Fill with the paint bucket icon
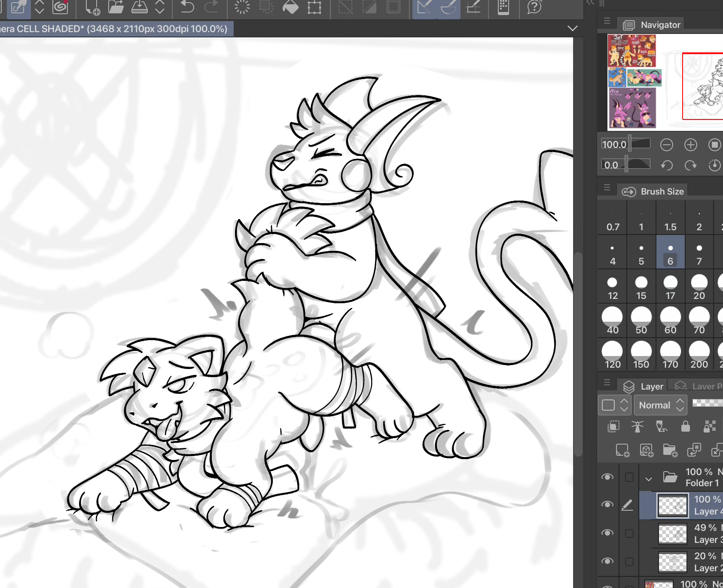Image resolution: width=723 pixels, height=588 pixels. [x=291, y=7]
